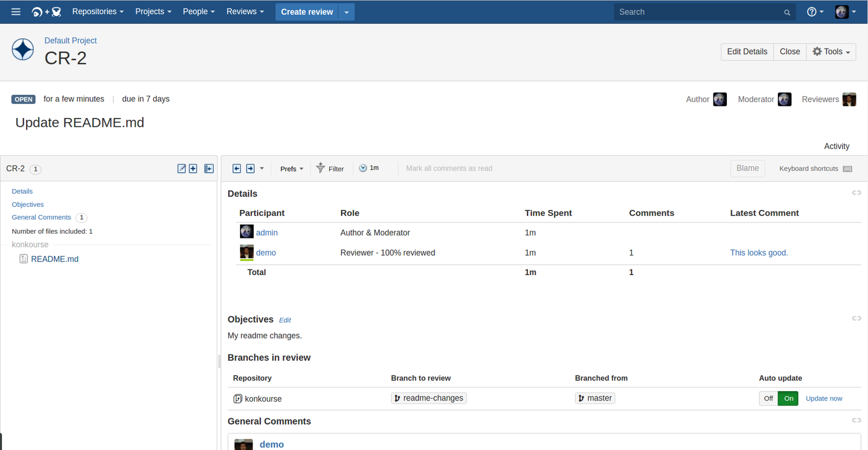Click the permalink icon next to General Comments
This screenshot has width=868, height=450.
tap(856, 420)
